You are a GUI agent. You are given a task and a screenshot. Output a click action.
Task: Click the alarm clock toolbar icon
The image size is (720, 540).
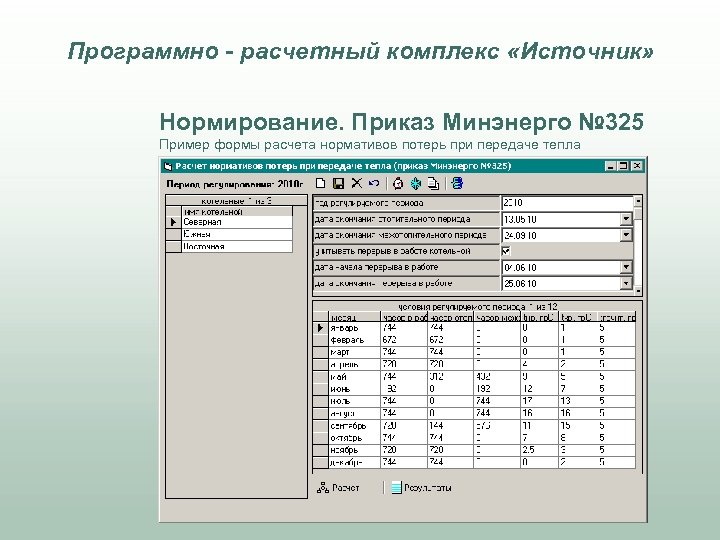398,184
